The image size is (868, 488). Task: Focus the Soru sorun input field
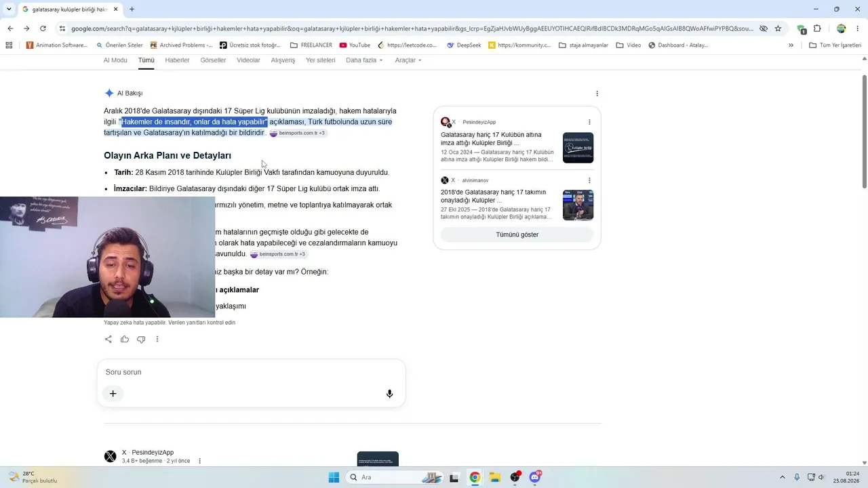251,372
